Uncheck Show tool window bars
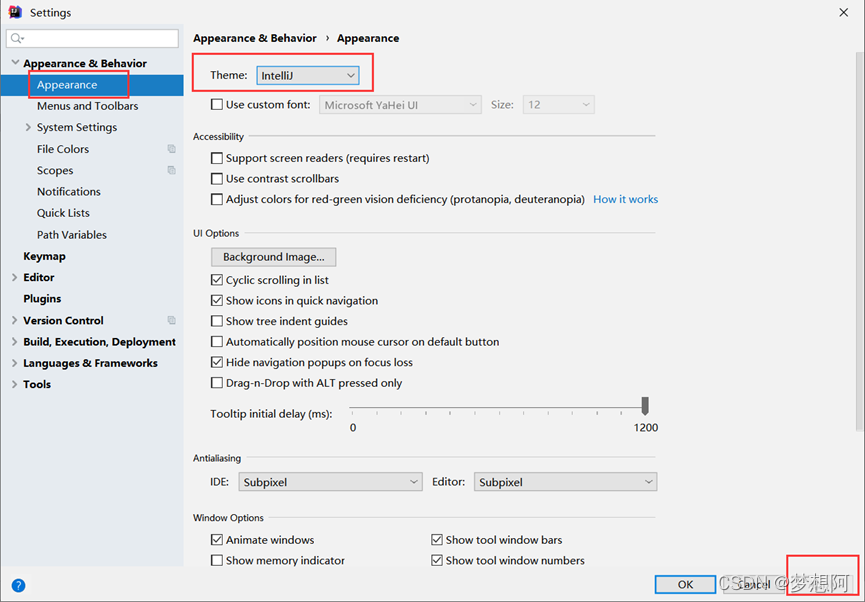Viewport: 865px width, 602px height. pyautogui.click(x=437, y=540)
